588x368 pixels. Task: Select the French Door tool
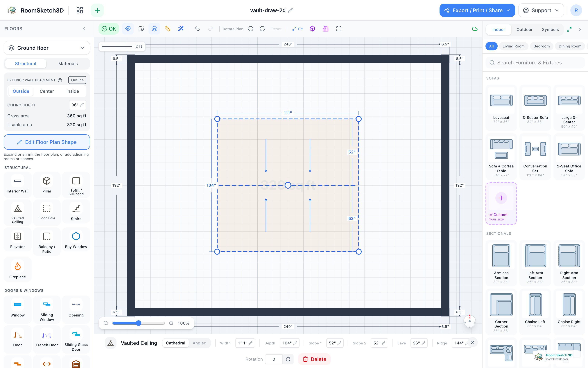tap(47, 339)
